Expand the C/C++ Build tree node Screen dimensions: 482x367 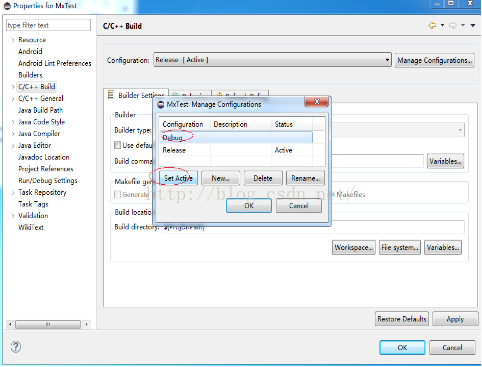13,87
